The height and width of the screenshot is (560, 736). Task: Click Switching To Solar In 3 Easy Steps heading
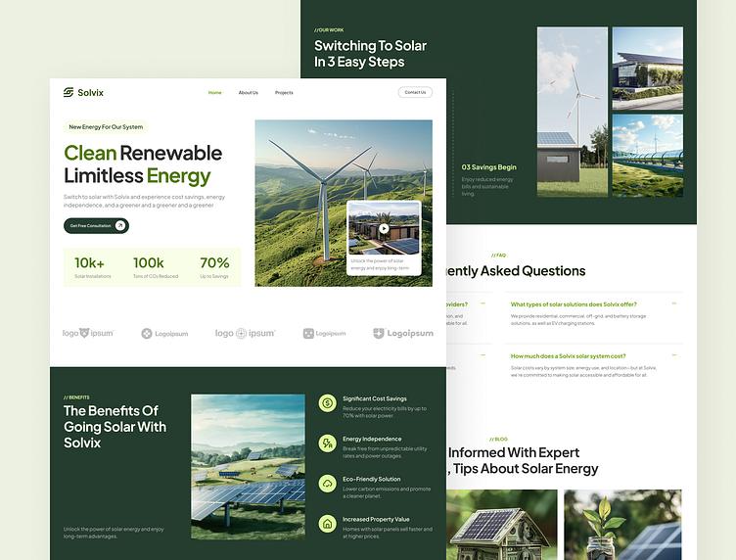coord(370,54)
